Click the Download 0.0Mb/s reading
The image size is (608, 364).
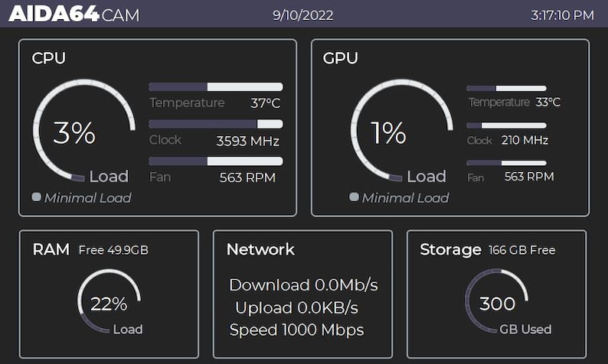tap(303, 285)
